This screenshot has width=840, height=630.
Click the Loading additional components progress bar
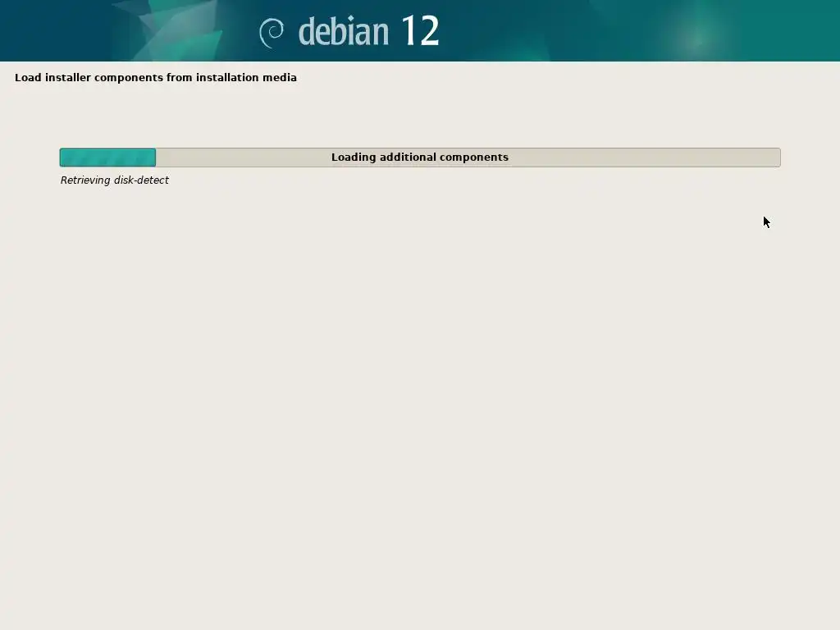click(x=420, y=157)
